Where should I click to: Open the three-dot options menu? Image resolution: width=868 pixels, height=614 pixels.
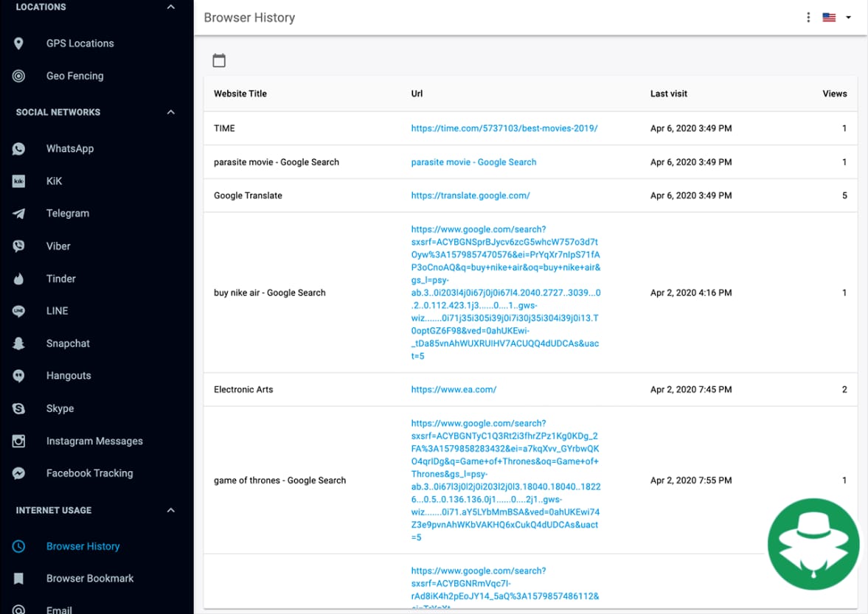point(808,16)
